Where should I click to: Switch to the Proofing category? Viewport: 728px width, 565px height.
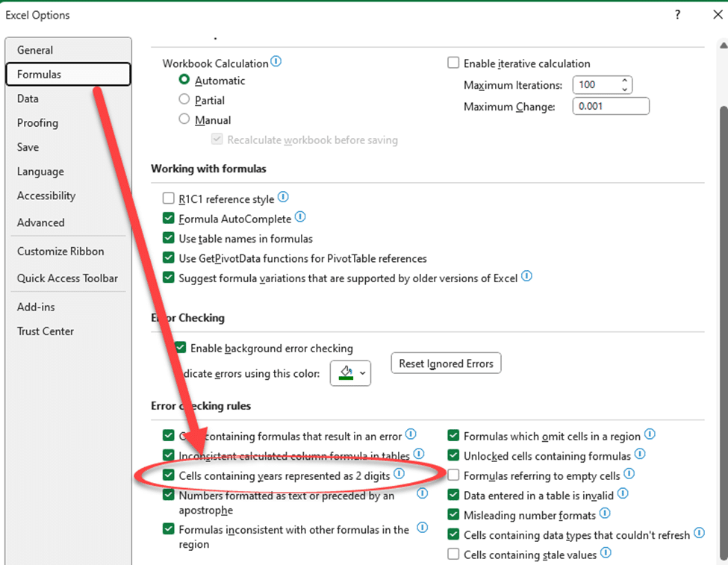click(x=37, y=123)
